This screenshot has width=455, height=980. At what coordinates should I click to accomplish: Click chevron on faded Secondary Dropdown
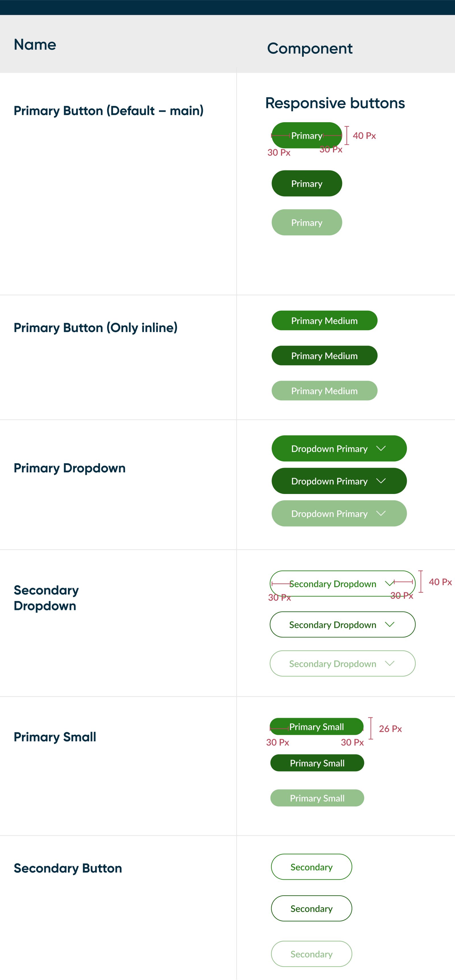390,663
